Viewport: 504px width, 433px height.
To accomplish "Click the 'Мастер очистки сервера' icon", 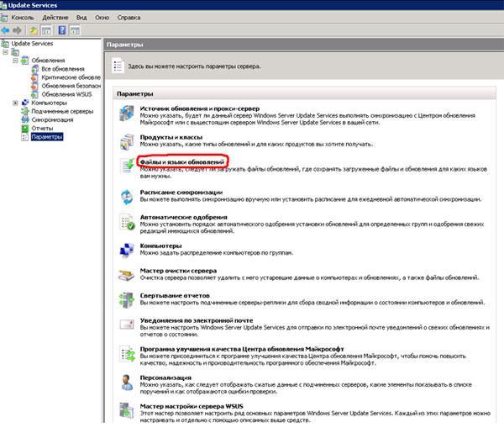I will click(126, 275).
